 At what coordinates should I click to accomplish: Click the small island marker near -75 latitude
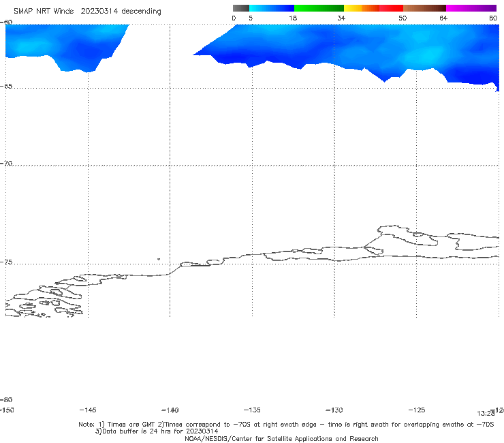159,259
